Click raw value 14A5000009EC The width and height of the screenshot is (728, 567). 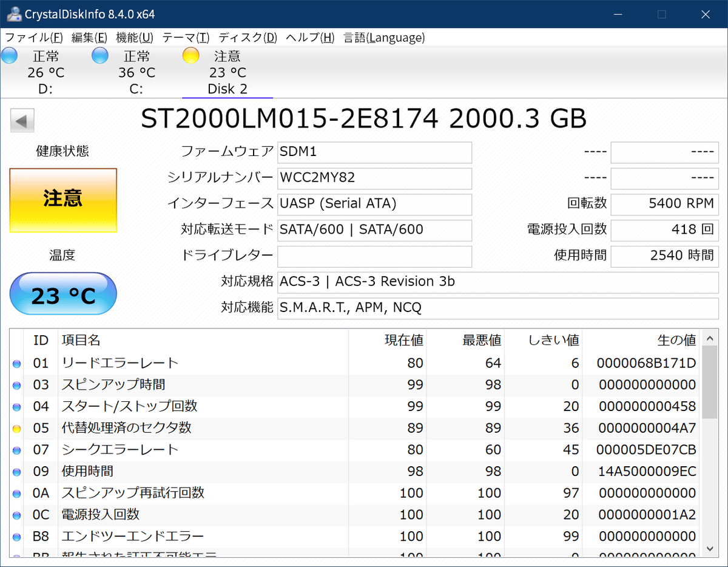647,472
